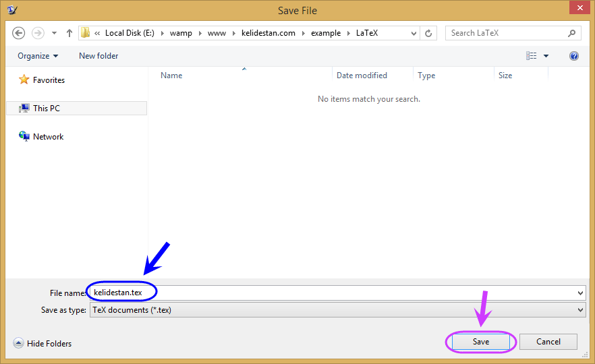
Task: Click the double chevron path overflow
Action: click(97, 34)
